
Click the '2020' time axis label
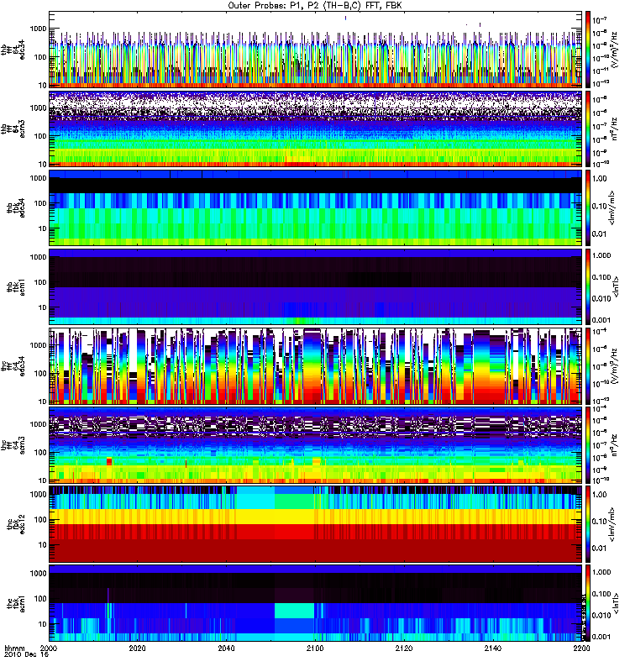pyautogui.click(x=137, y=648)
